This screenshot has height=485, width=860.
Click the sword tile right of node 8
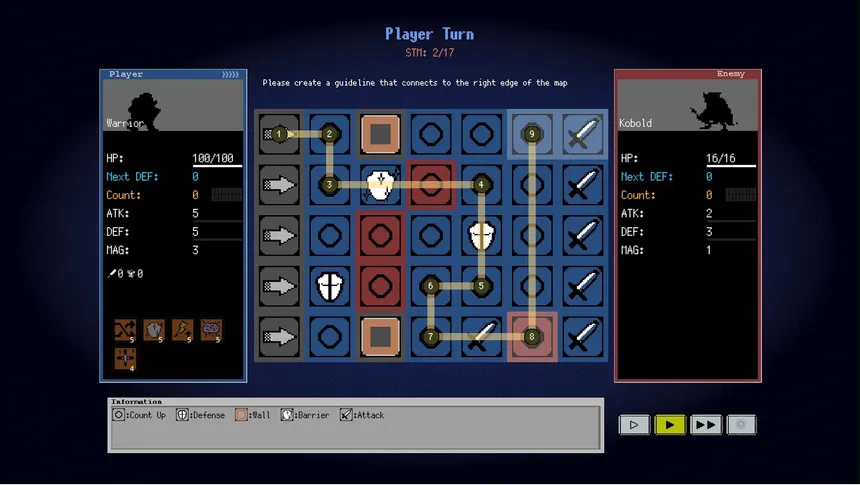582,336
